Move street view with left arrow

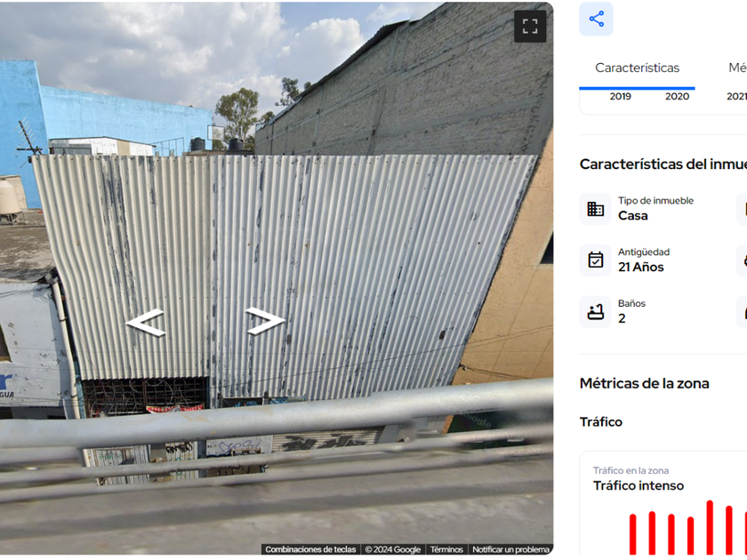[x=146, y=323]
